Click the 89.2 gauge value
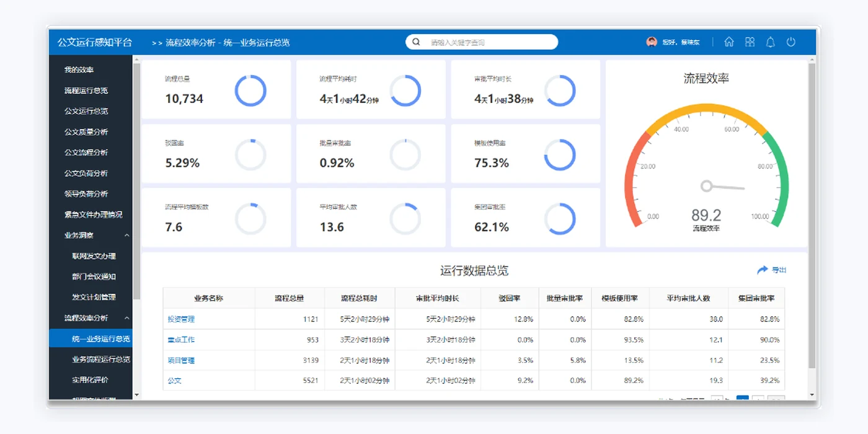Image resolution: width=868 pixels, height=434 pixels. tap(706, 215)
